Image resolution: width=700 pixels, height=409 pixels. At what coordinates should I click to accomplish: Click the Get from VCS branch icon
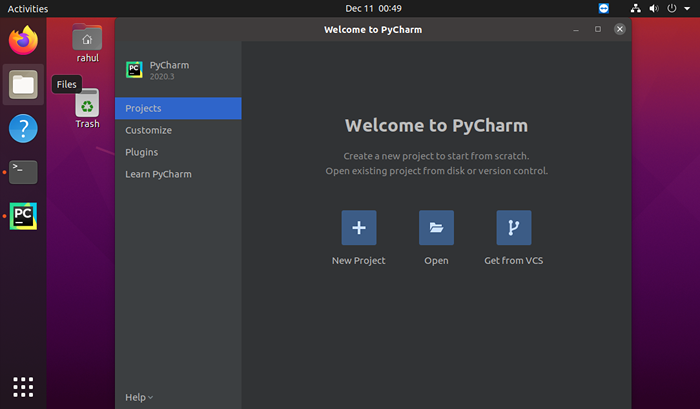pos(514,228)
